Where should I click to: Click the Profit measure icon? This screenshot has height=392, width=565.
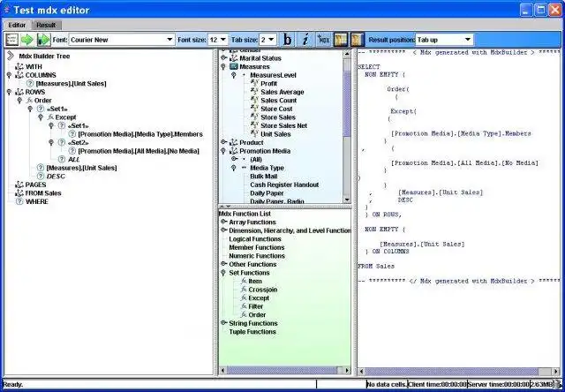point(254,84)
